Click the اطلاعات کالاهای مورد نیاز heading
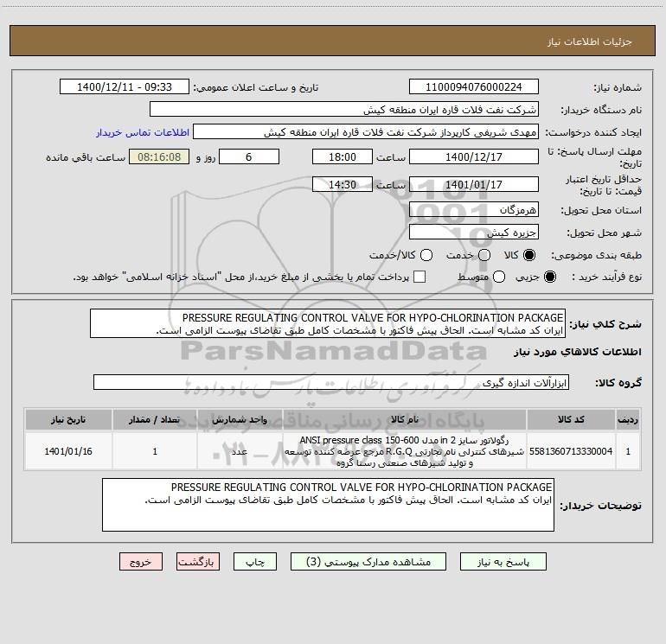 pos(578,352)
